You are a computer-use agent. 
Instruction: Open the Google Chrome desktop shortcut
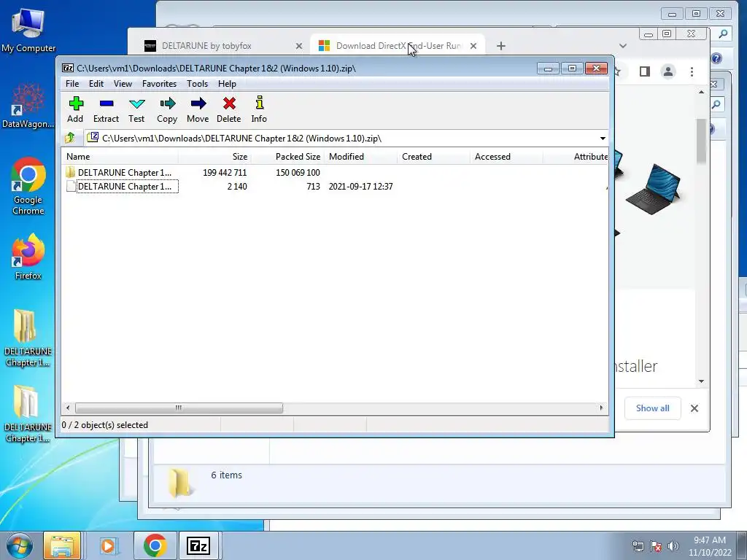click(x=28, y=186)
